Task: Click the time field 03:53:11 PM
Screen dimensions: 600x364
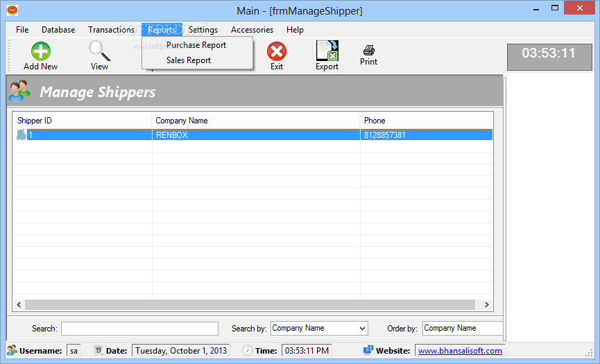Action: coord(307,351)
